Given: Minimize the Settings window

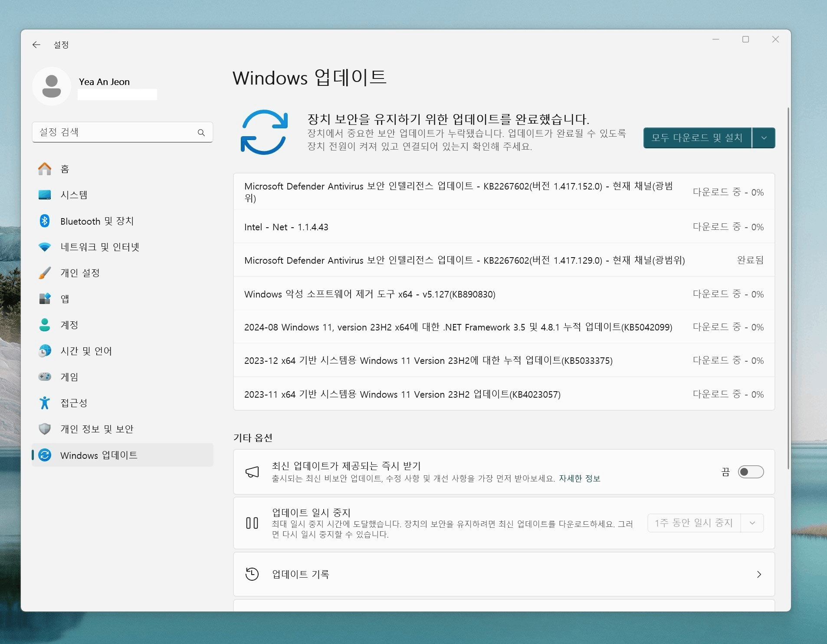Looking at the screenshot, I should [x=715, y=39].
